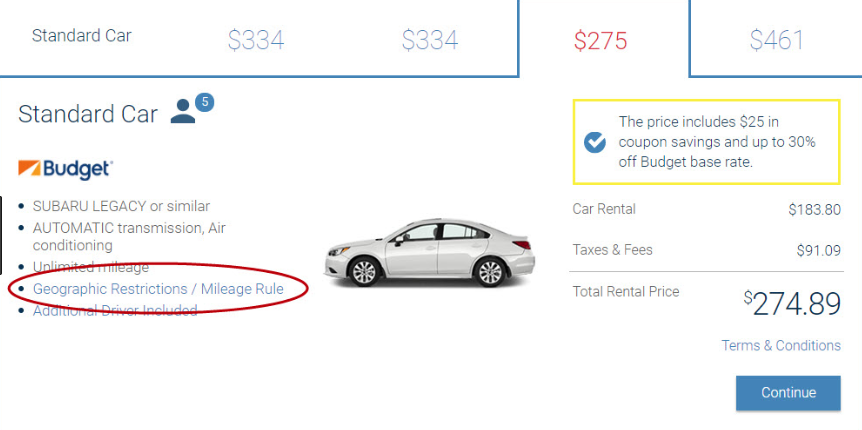This screenshot has height=430, width=862.
Task: Click the Continue button
Action: (x=788, y=393)
